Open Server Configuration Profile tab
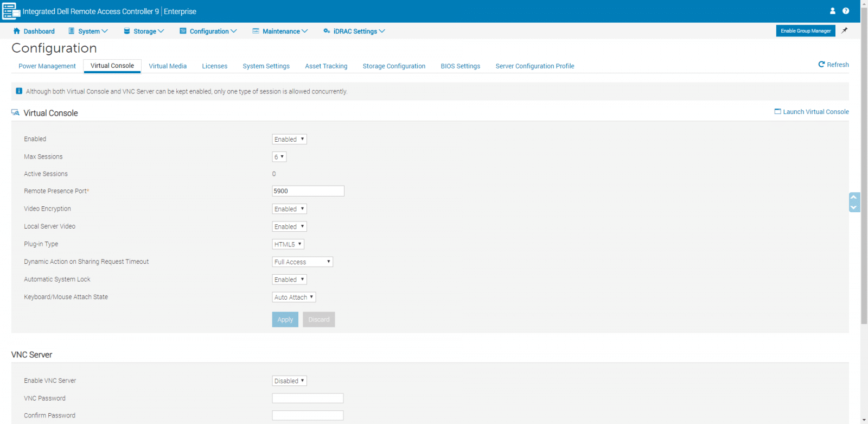 click(x=535, y=66)
